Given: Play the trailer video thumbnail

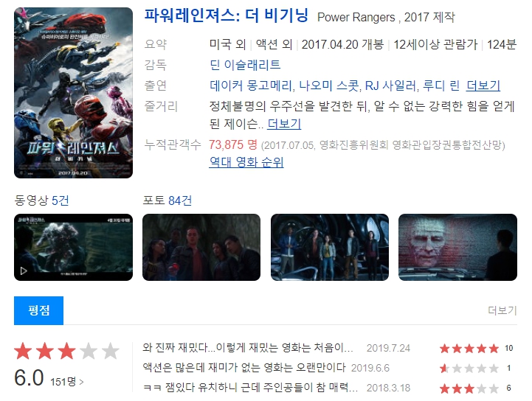Looking at the screenshot, I should click(73, 247).
